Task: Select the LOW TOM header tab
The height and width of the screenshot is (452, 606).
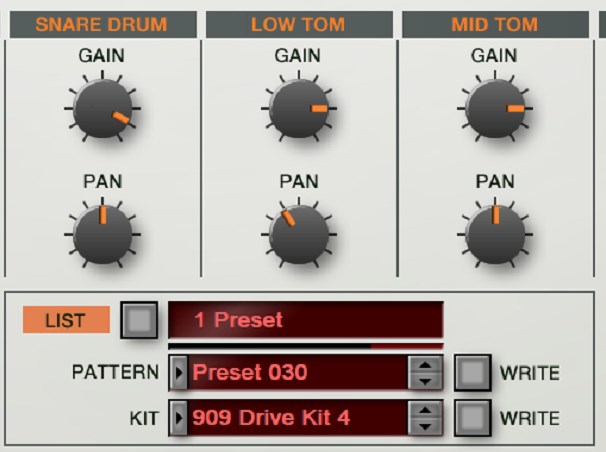Action: click(298, 24)
